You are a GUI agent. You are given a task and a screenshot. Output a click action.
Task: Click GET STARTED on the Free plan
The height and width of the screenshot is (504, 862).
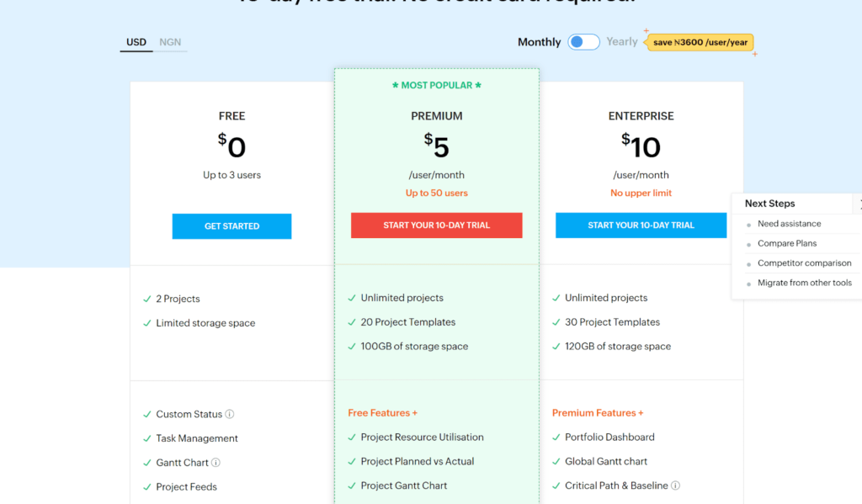231,225
